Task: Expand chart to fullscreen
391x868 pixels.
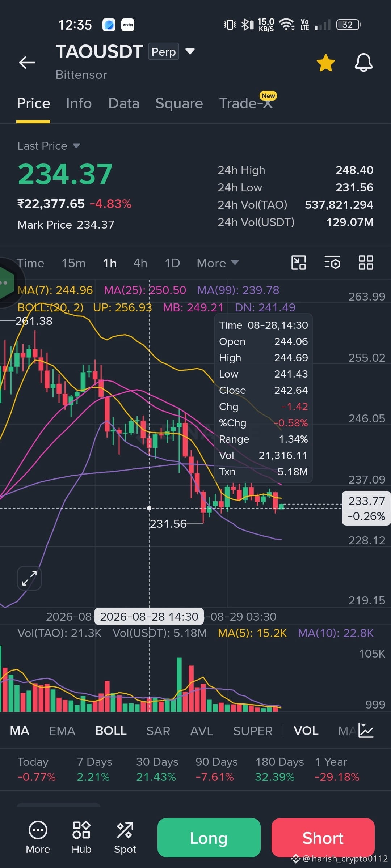Action: coord(29,578)
